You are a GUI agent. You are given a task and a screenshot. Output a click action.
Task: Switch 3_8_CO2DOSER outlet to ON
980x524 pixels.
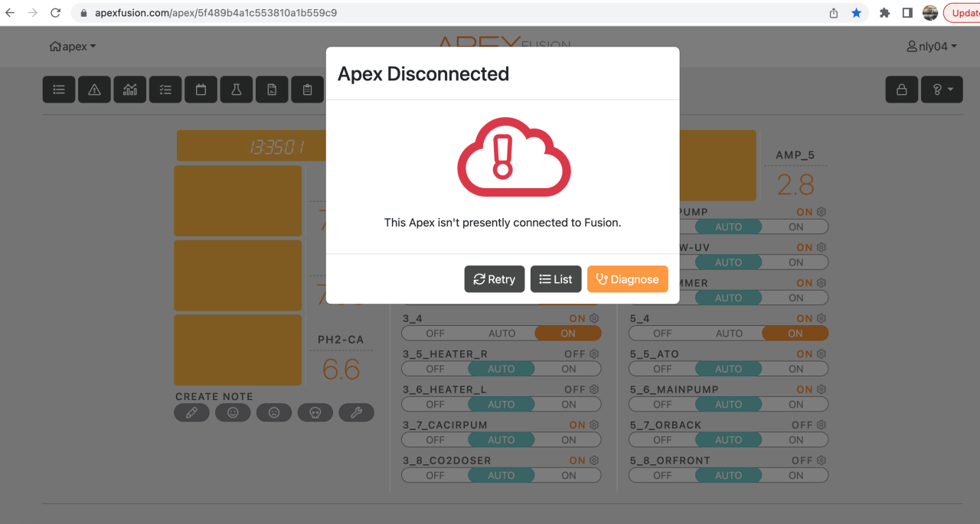[x=568, y=475]
